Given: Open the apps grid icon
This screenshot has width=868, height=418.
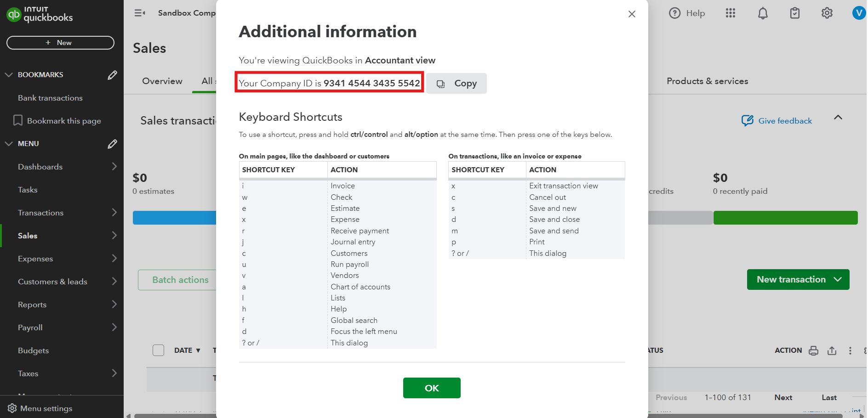Looking at the screenshot, I should pos(731,13).
